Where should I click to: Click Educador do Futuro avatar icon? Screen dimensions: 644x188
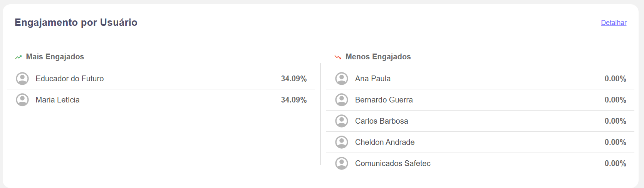22,79
